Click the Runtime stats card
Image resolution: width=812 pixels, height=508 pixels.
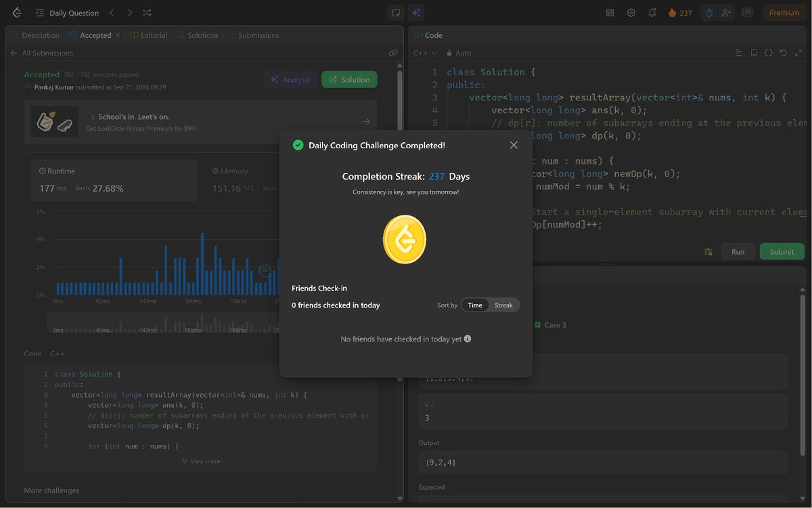114,181
